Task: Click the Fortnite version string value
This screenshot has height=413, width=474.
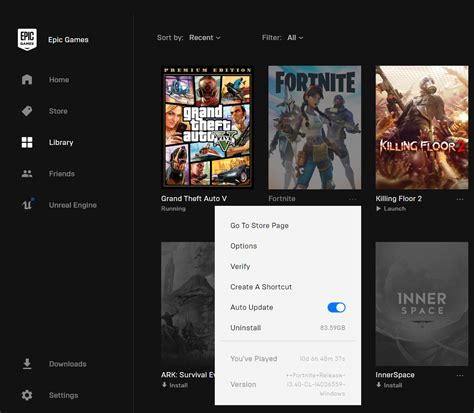Action: click(x=315, y=384)
